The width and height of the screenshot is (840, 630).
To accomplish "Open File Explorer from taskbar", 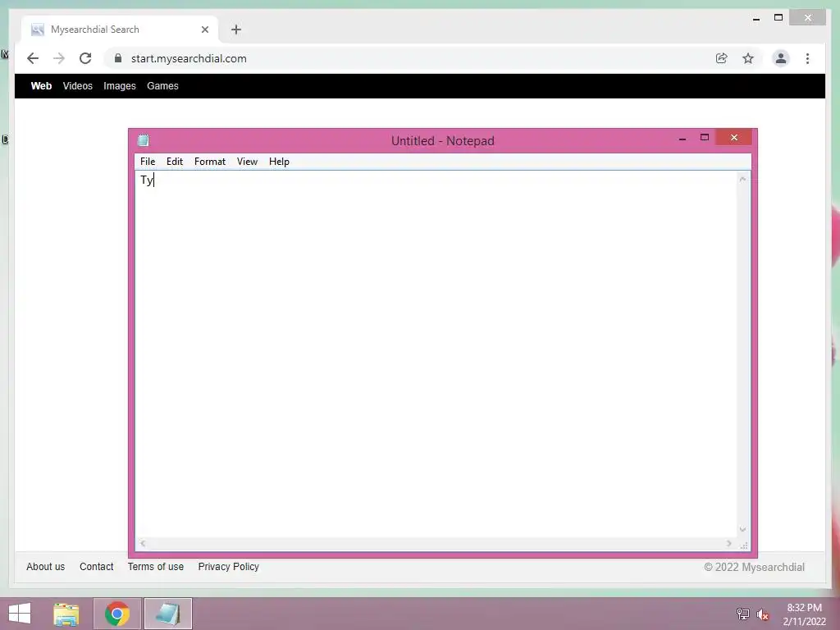I will pyautogui.click(x=66, y=614).
